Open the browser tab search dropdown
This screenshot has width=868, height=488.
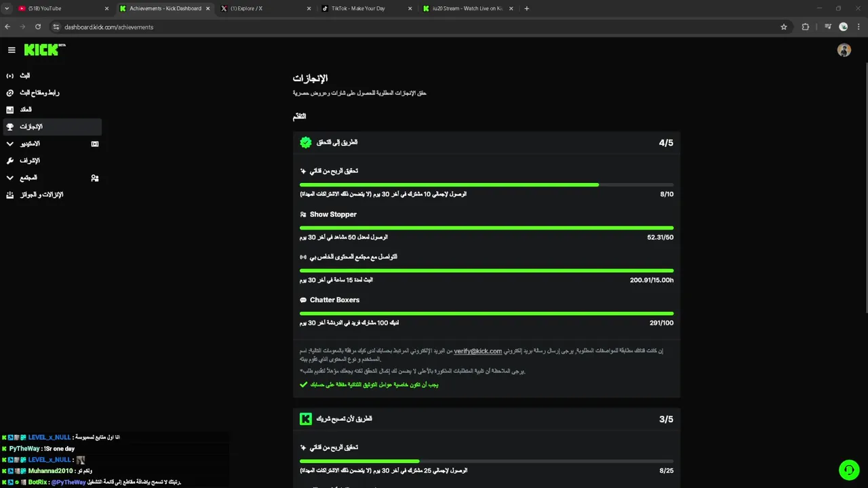[7, 9]
